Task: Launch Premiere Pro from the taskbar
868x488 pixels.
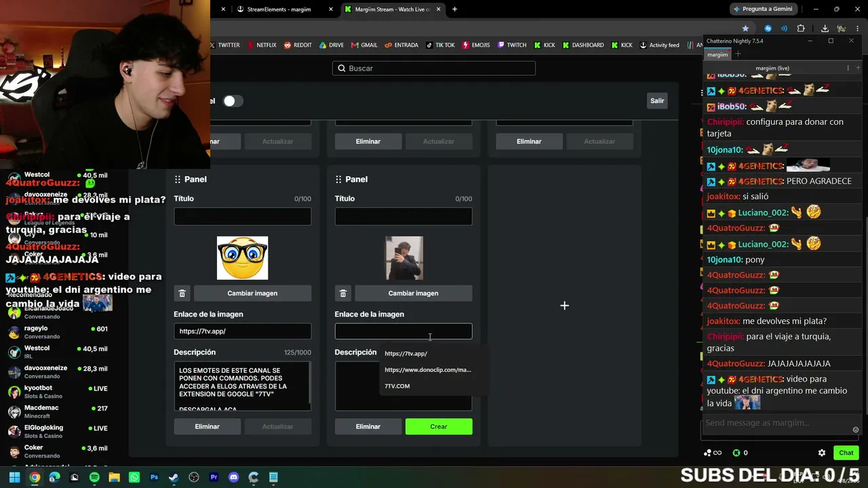Action: pos(214,477)
